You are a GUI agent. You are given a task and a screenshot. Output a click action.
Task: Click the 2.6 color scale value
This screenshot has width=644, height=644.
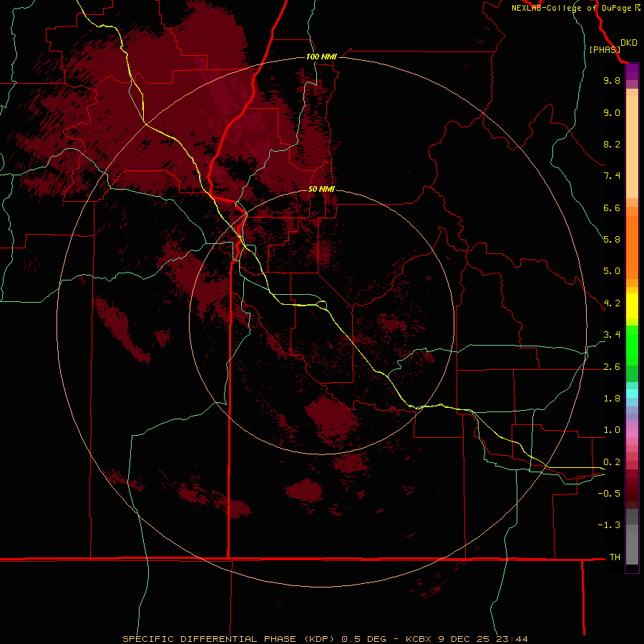pos(612,367)
